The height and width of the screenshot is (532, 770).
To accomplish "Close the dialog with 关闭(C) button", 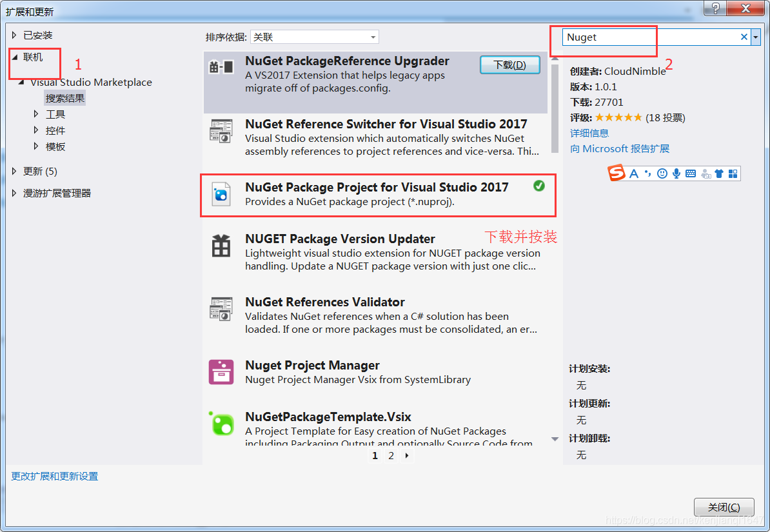I will click(x=724, y=507).
